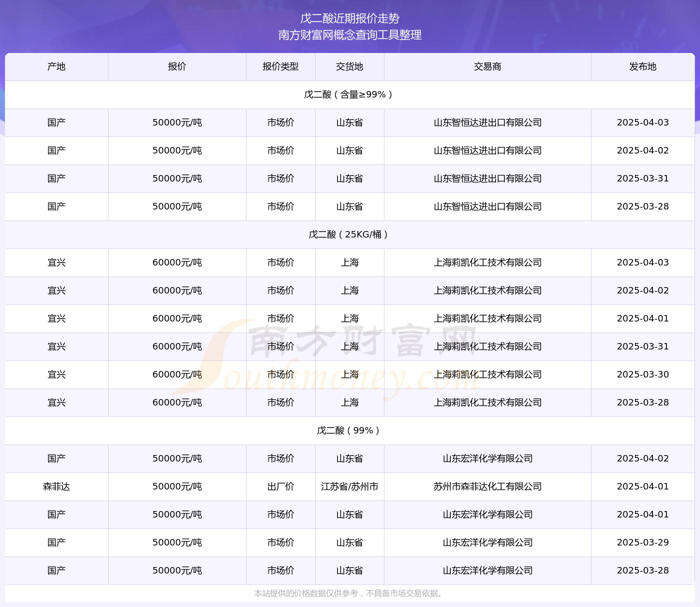The height and width of the screenshot is (607, 700).
Task: Click 50000元/吨 in the 森菲达 row
Action: coord(177,486)
